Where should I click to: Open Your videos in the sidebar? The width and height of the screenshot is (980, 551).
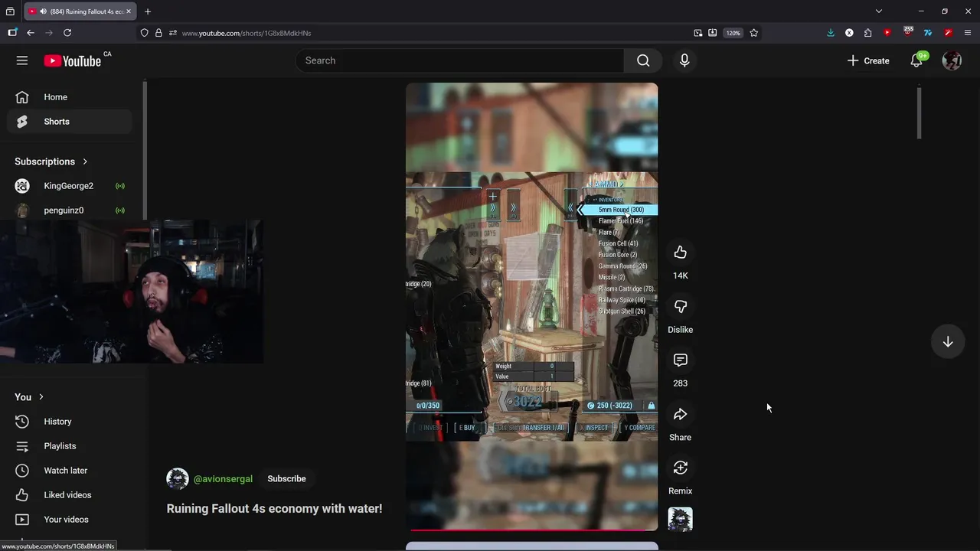[x=70, y=520]
